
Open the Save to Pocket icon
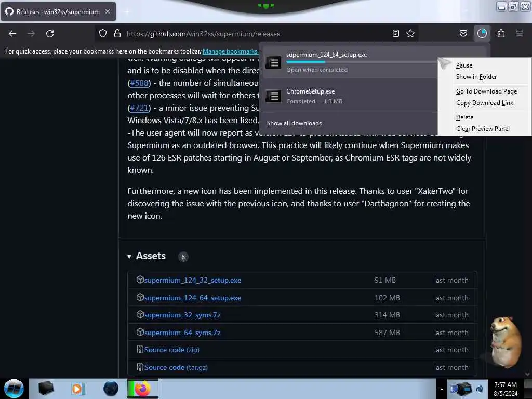pyautogui.click(x=463, y=34)
